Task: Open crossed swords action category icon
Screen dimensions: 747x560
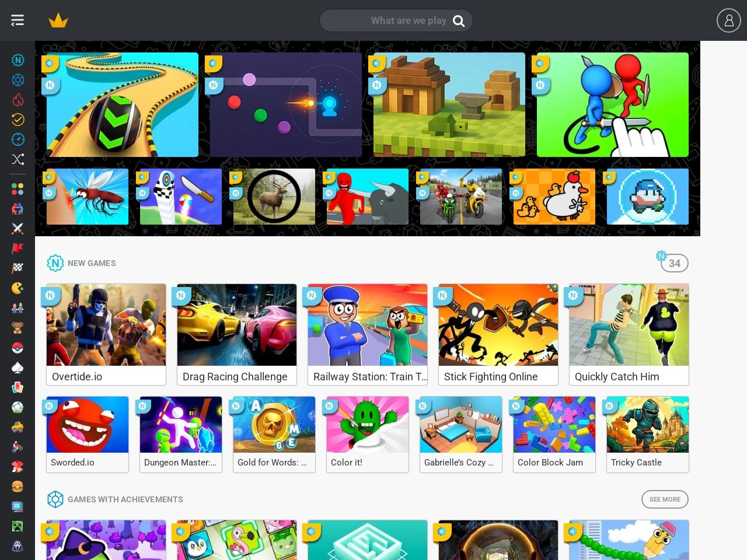Action: 18,229
